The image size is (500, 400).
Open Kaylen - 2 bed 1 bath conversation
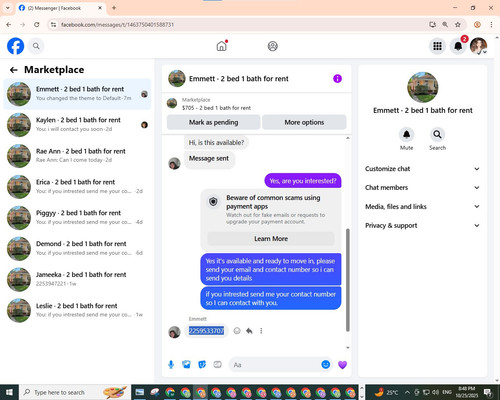click(77, 125)
